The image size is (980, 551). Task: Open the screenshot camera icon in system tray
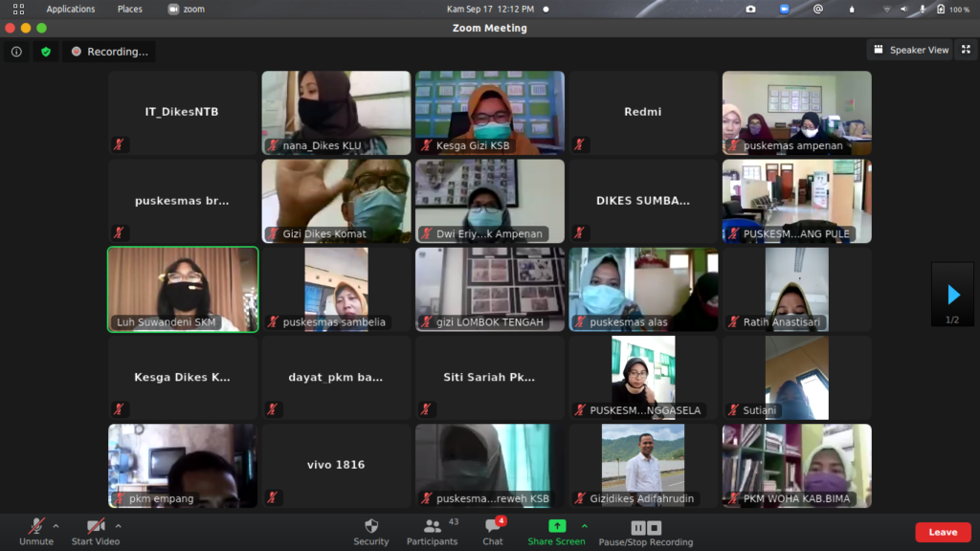[x=750, y=9]
